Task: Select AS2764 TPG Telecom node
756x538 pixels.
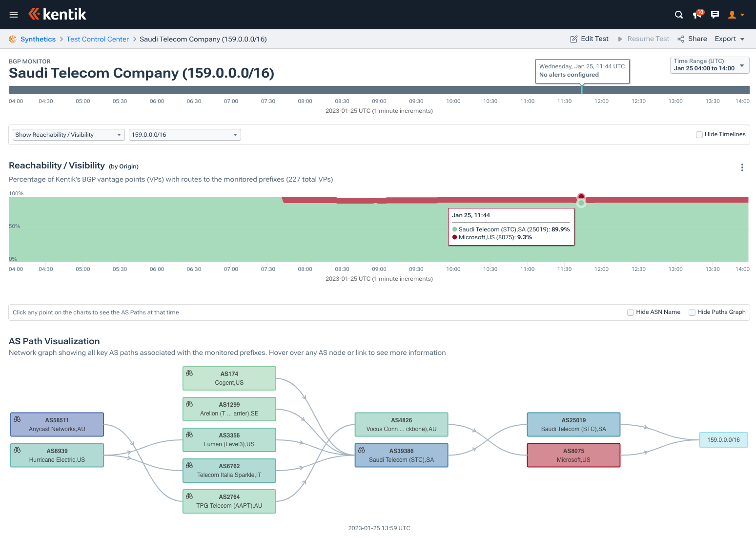Action: [229, 501]
